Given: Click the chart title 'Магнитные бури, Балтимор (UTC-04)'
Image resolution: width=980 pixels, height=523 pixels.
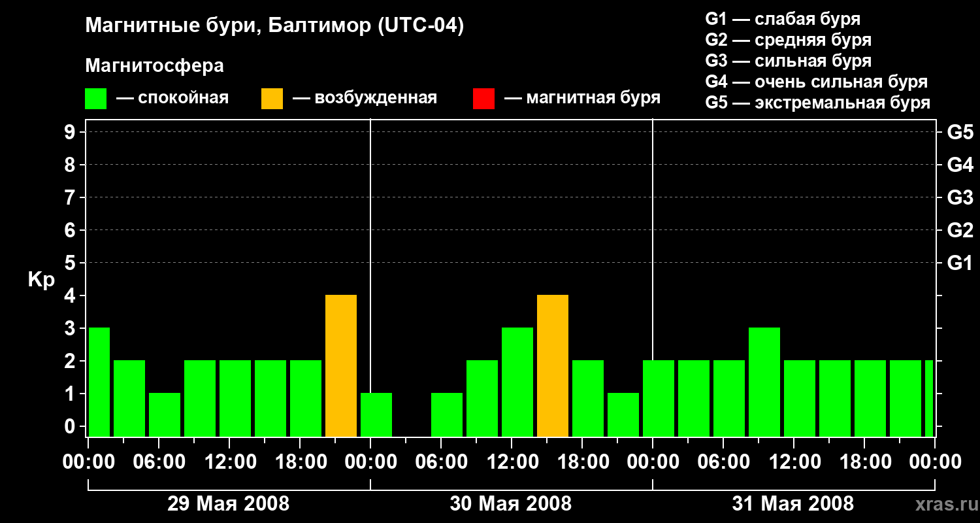Looking at the screenshot, I should [x=274, y=27].
